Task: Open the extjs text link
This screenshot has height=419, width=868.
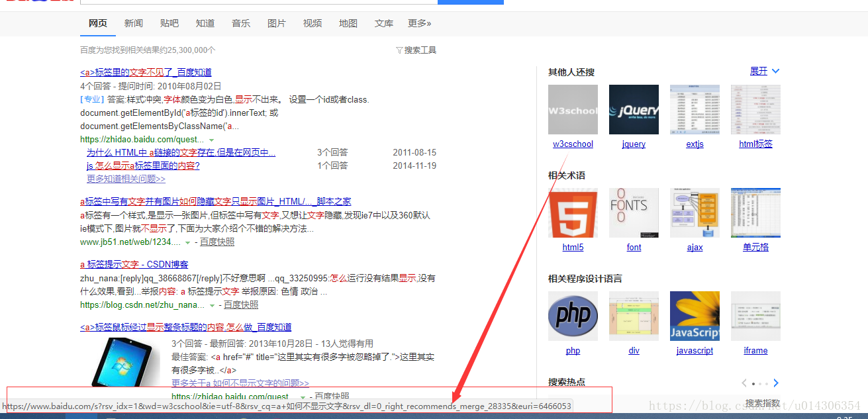Action: click(x=695, y=144)
